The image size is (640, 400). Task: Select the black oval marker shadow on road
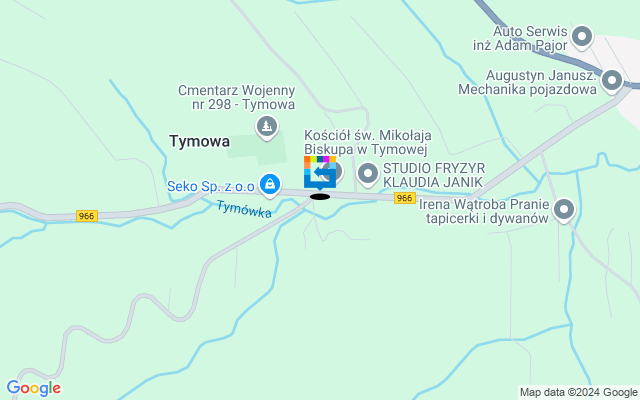[x=320, y=197]
